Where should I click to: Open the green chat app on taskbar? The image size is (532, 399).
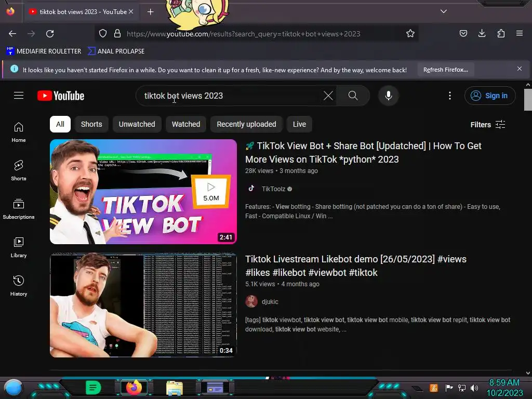(93, 388)
